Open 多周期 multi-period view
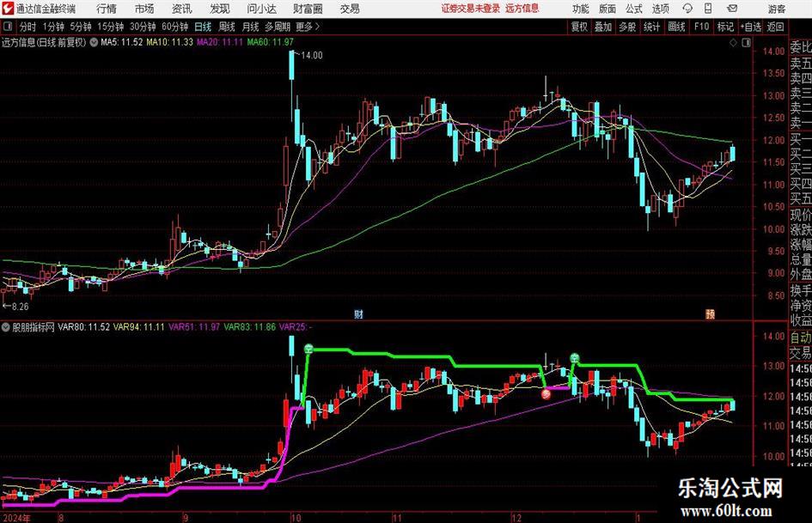The image size is (812, 523). point(278,27)
